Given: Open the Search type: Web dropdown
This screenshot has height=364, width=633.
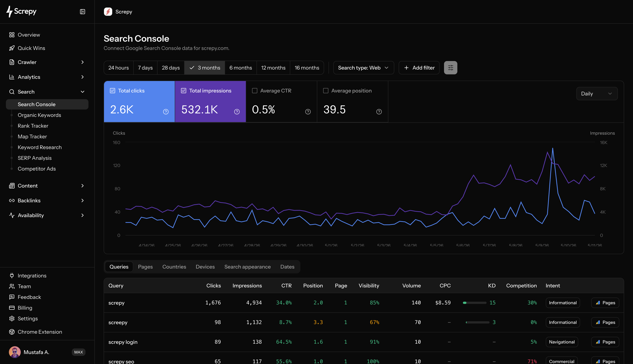Looking at the screenshot, I should [x=363, y=68].
